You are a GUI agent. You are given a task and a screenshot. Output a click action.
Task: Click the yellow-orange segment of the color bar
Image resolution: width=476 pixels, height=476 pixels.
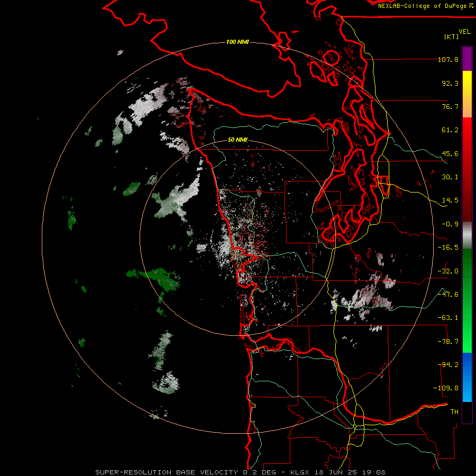click(467, 94)
